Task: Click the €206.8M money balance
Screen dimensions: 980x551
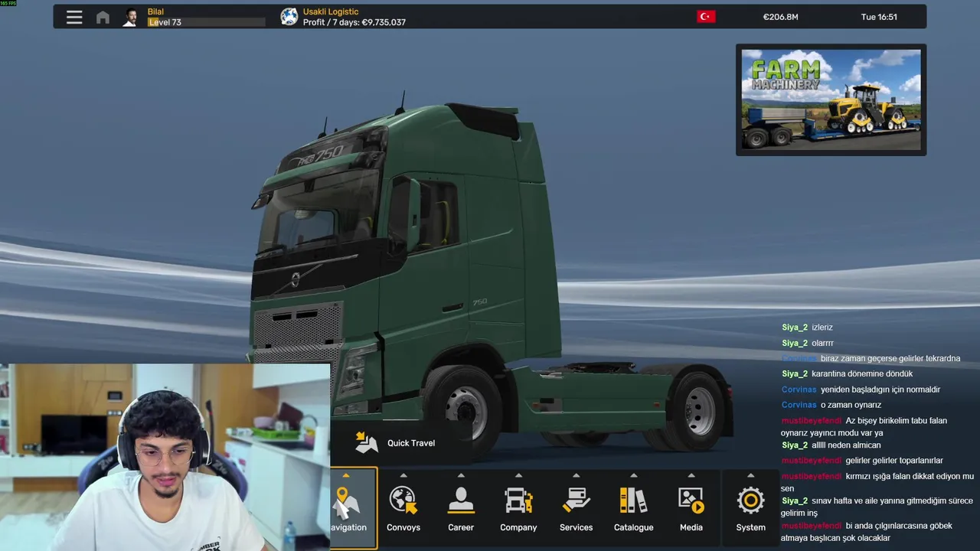Action: tap(780, 17)
